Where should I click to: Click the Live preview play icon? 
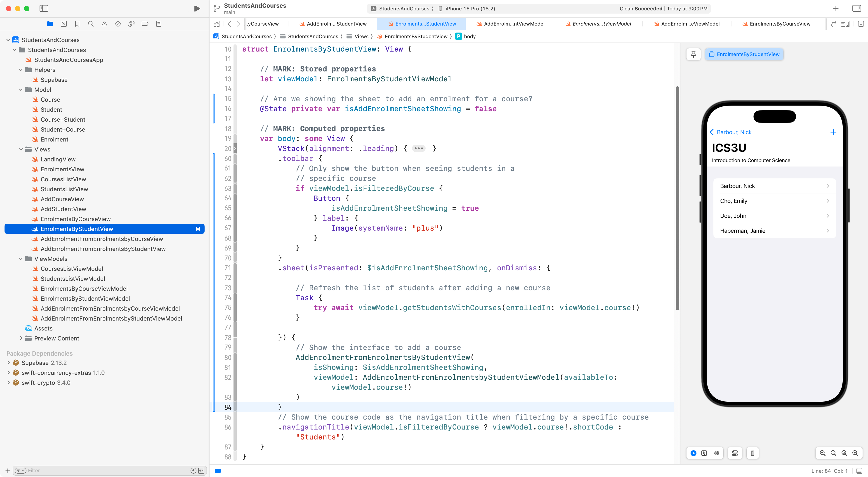coord(693,453)
